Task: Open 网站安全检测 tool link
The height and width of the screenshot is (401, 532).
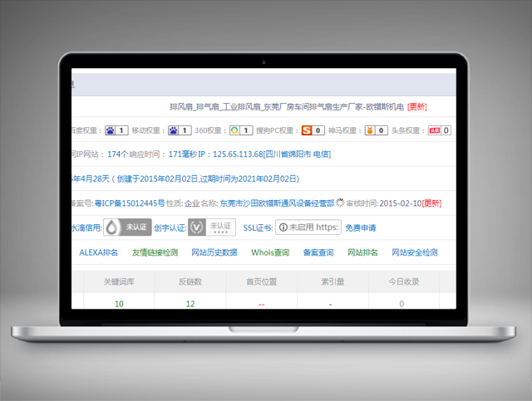Action: click(415, 252)
